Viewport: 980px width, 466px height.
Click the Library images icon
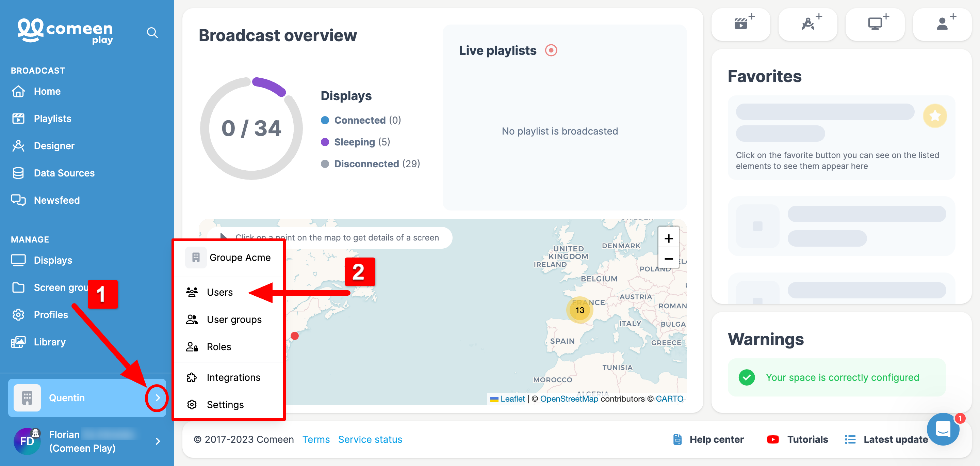pyautogui.click(x=18, y=342)
